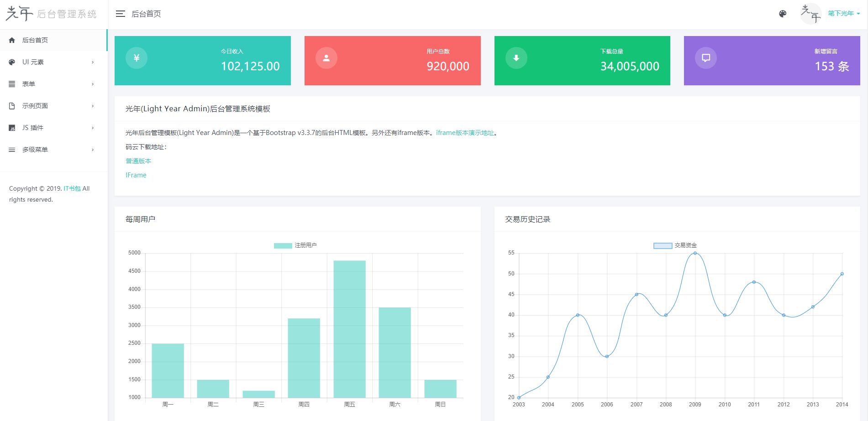868x421 pixels.
Task: Click the list icon beside 表单
Action: (x=12, y=84)
